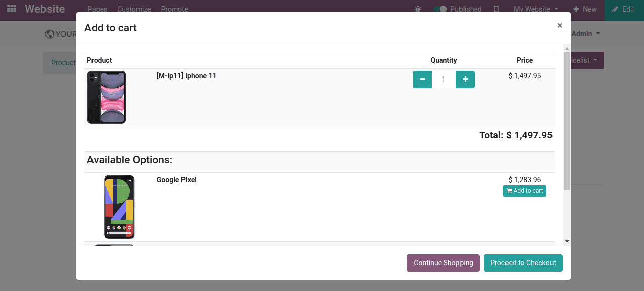Click the 'Total: $ 1,497.95' text
Image resolution: width=644 pixels, height=291 pixels.
point(516,135)
